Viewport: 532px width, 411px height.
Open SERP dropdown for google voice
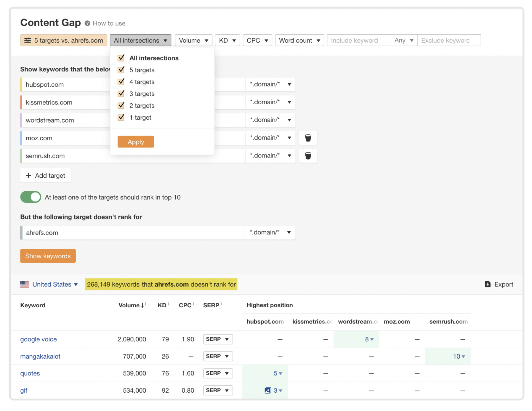[x=218, y=339]
